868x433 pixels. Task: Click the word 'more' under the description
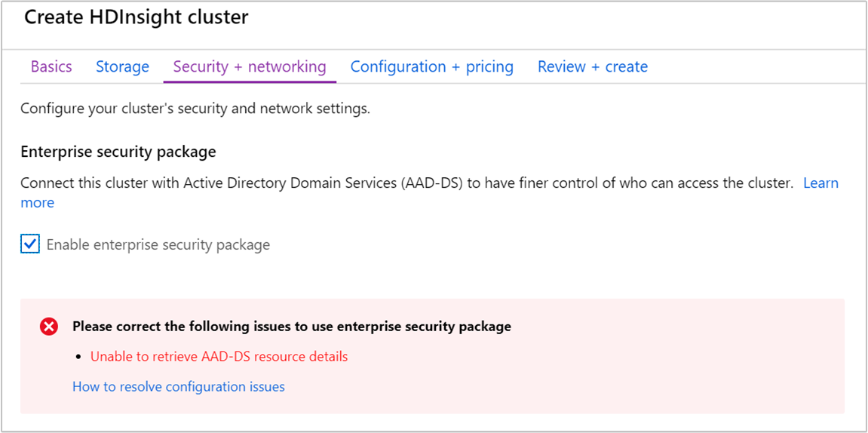click(x=37, y=202)
